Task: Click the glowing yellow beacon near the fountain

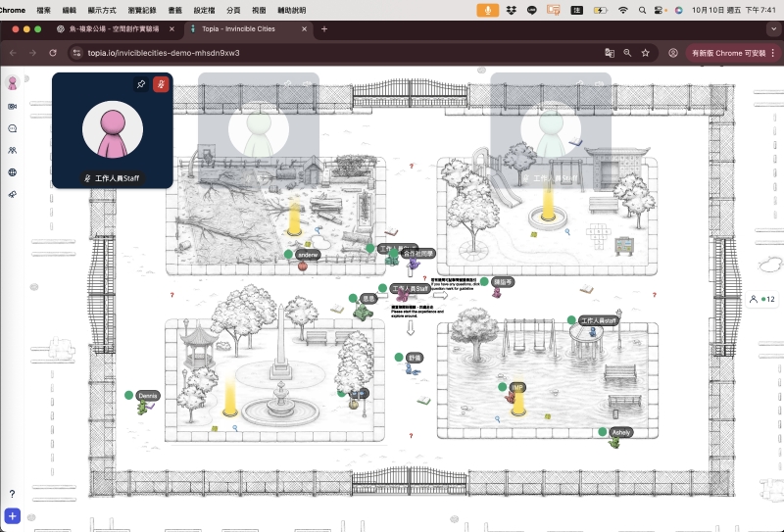Action: point(232,397)
